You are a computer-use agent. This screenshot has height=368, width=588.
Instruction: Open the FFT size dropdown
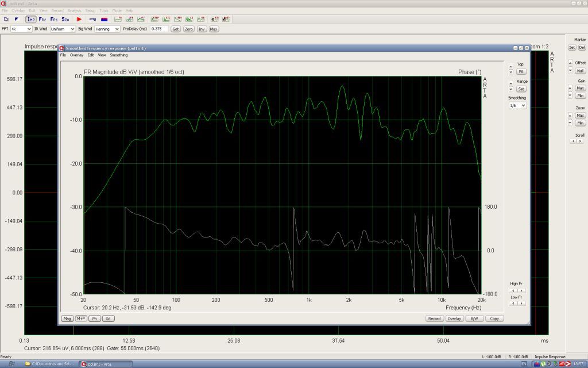pyautogui.click(x=21, y=29)
